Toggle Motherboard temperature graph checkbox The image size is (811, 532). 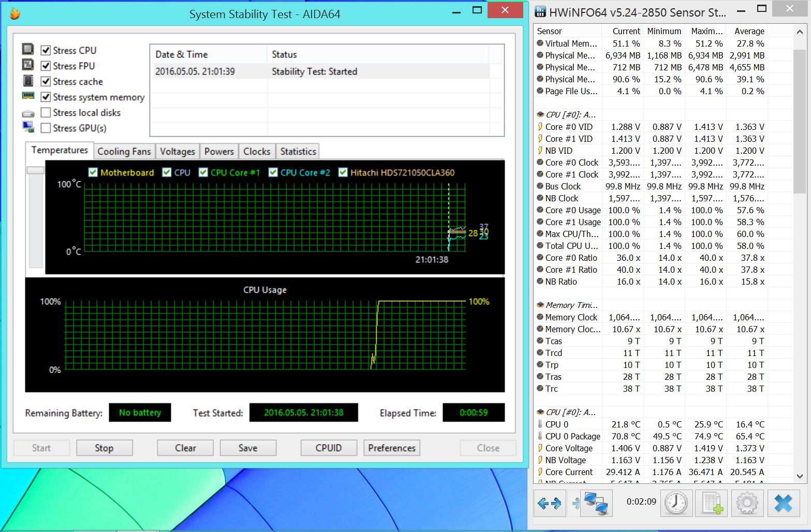point(93,172)
